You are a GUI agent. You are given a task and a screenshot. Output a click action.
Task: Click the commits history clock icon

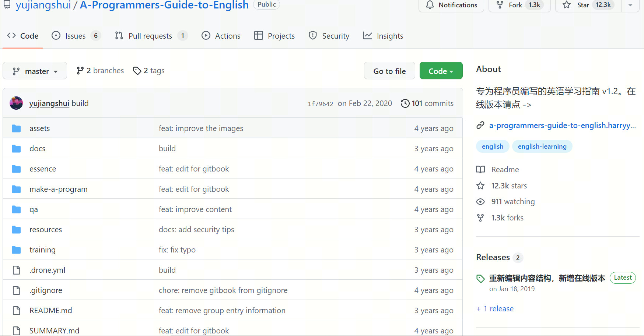point(405,103)
